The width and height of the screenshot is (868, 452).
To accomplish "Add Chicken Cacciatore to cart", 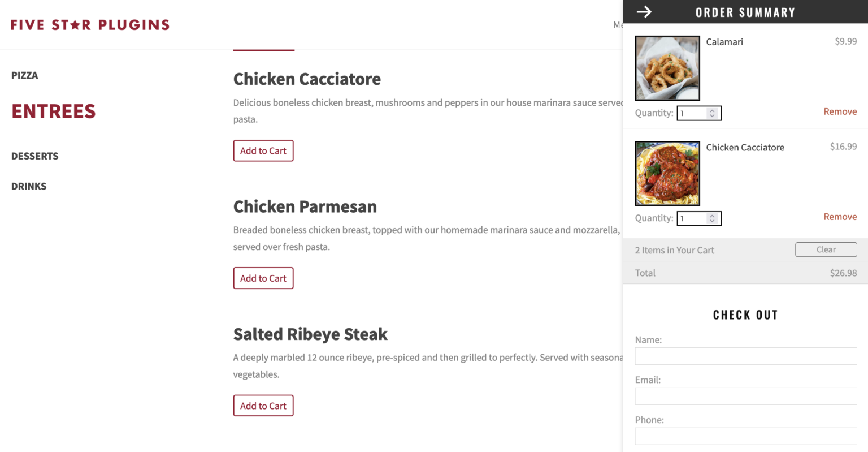I will pyautogui.click(x=263, y=150).
